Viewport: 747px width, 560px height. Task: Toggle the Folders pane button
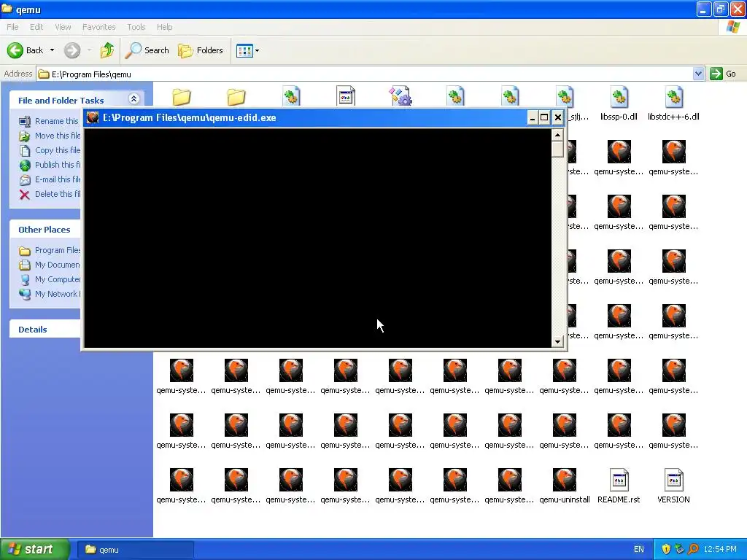pos(200,50)
